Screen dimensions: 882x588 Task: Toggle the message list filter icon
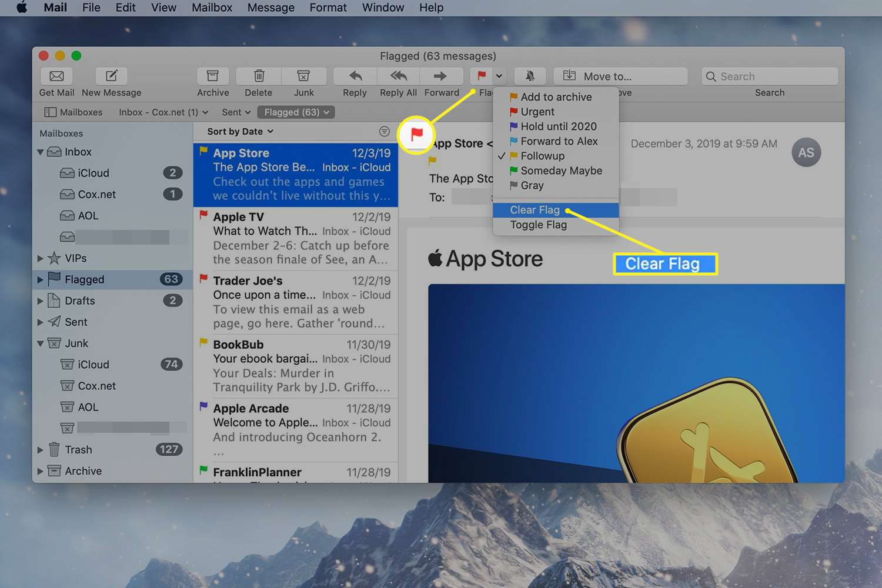384,131
